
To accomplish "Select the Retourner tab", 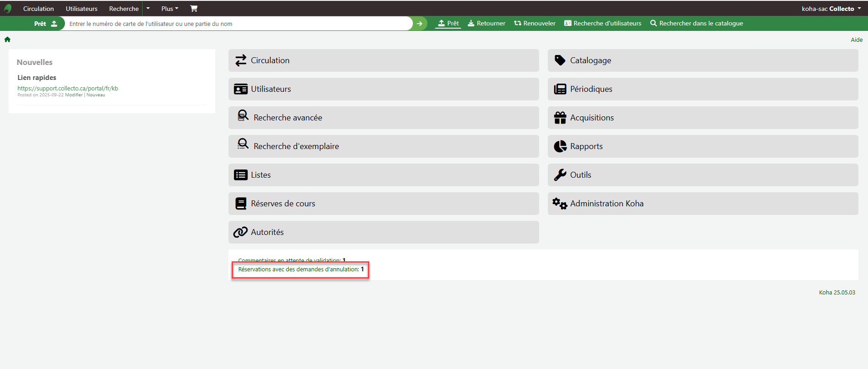I will point(486,23).
